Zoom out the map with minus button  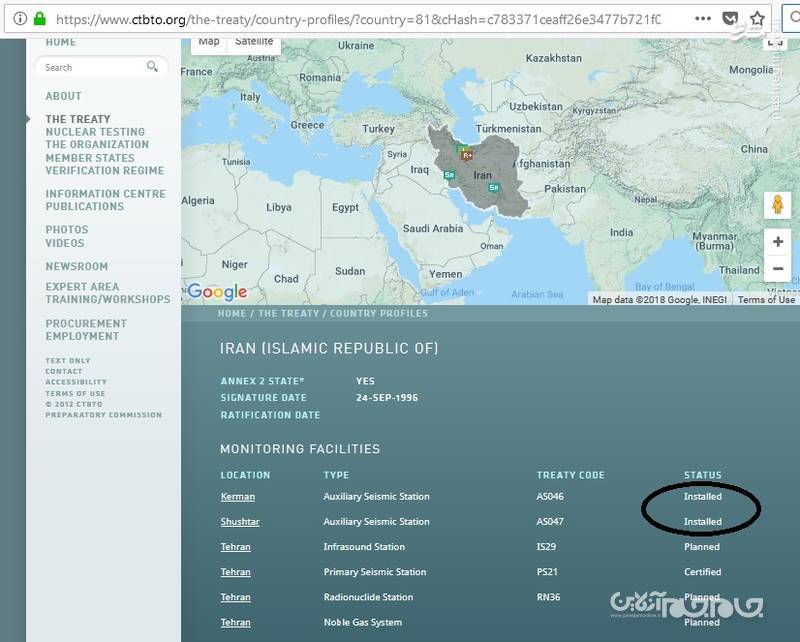pyautogui.click(x=777, y=268)
